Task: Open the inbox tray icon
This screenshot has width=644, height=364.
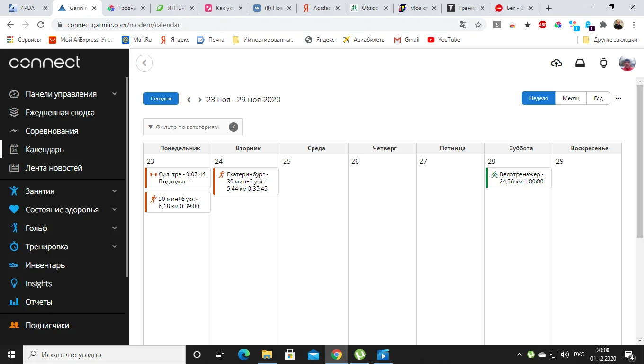Action: pos(580,63)
